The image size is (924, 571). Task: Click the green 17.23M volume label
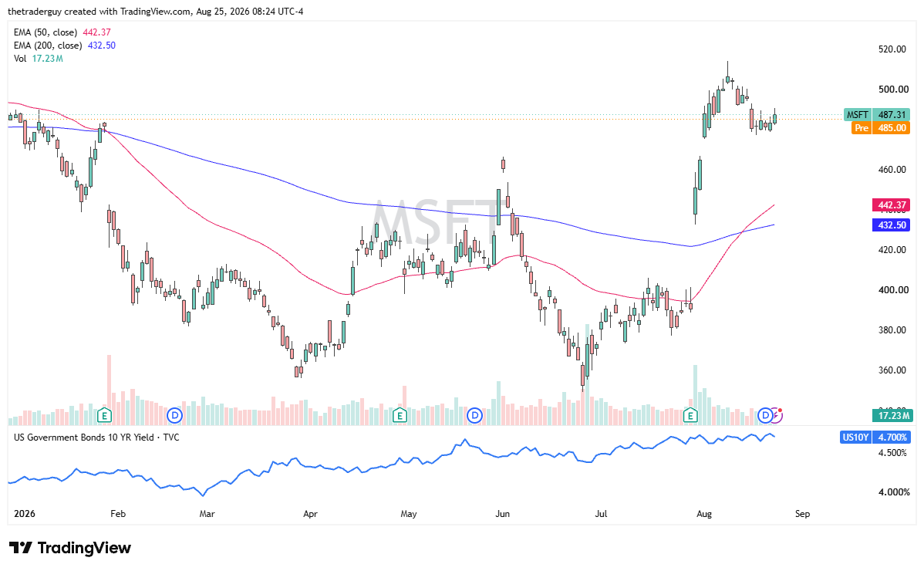tap(893, 415)
